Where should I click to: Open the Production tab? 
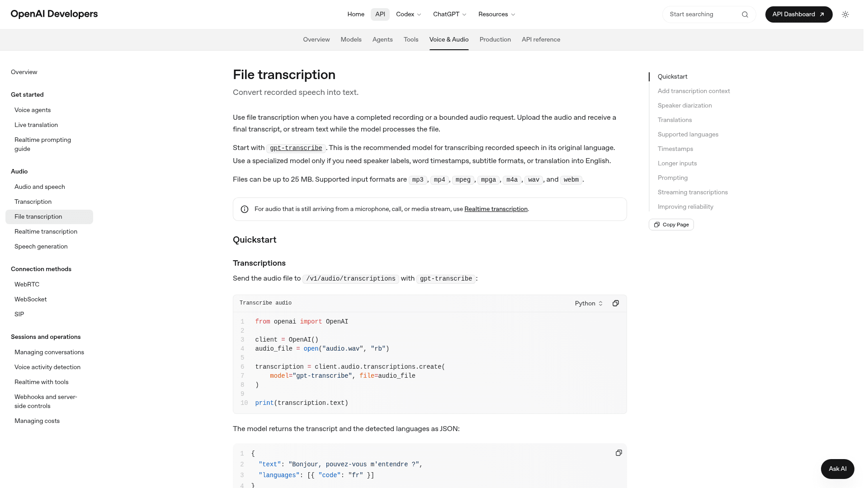coord(495,40)
